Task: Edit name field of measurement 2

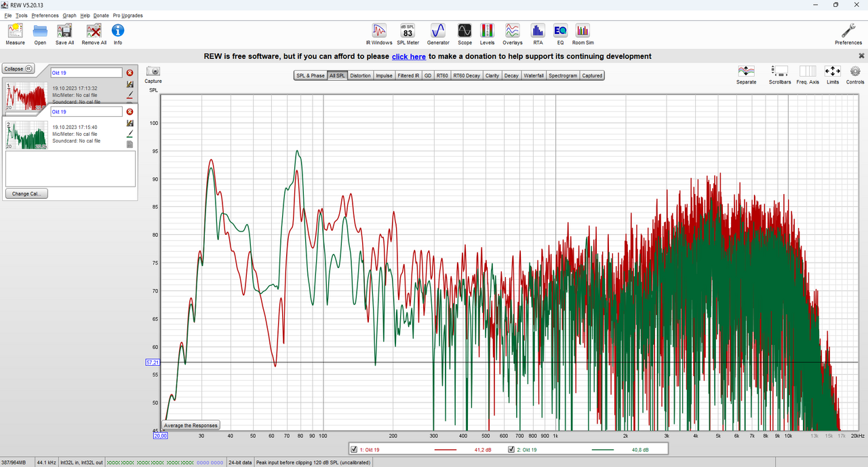Action: point(86,111)
